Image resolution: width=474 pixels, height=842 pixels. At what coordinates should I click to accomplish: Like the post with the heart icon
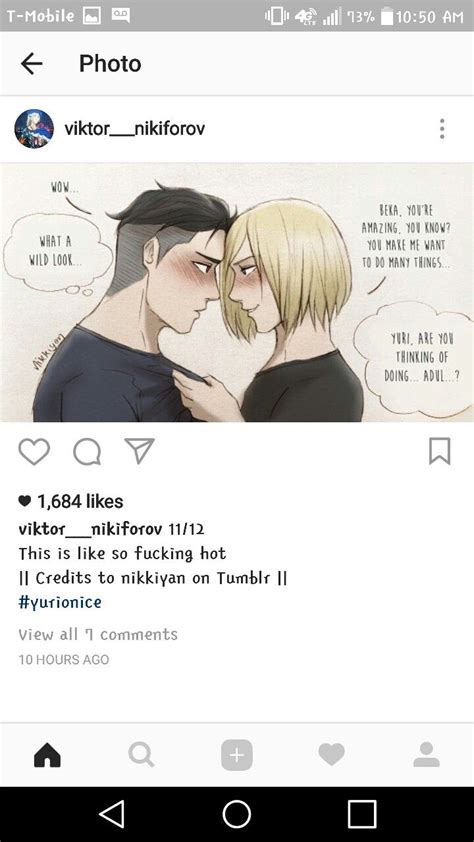point(34,452)
